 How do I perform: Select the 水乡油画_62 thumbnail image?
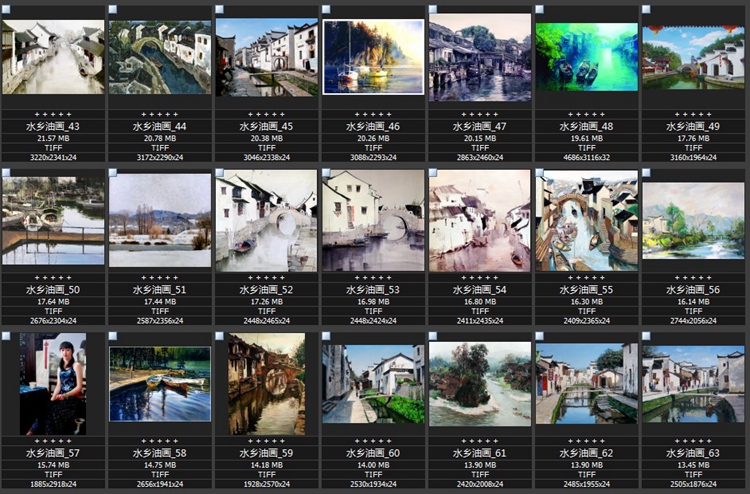click(x=586, y=384)
